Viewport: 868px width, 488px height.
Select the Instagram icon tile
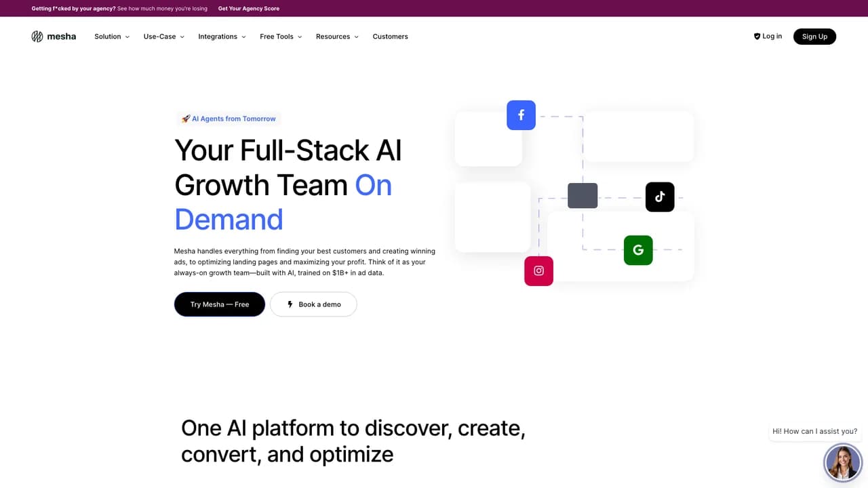tap(538, 271)
